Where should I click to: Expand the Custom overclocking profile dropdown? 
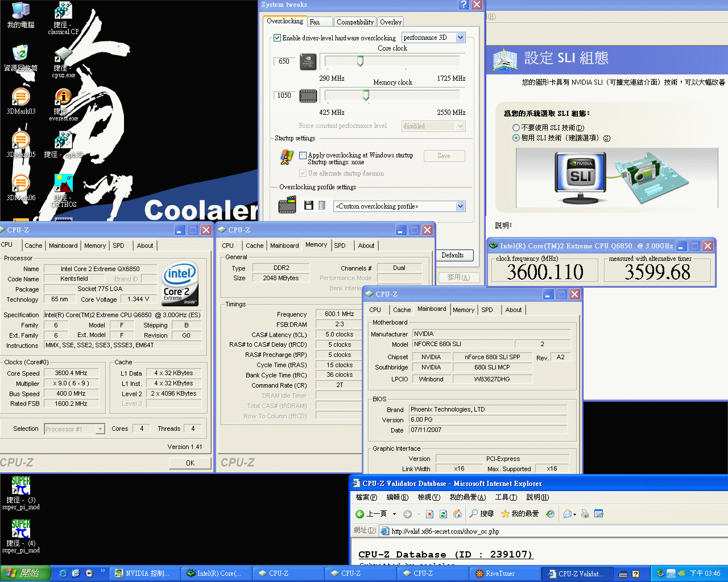click(461, 206)
